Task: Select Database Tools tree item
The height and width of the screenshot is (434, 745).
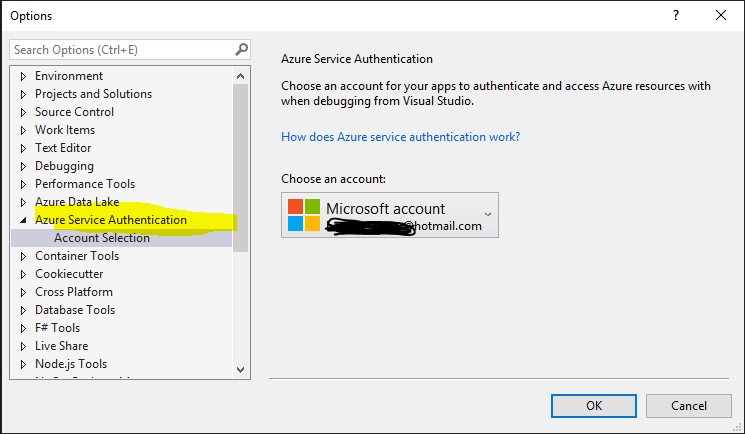Action: click(75, 310)
